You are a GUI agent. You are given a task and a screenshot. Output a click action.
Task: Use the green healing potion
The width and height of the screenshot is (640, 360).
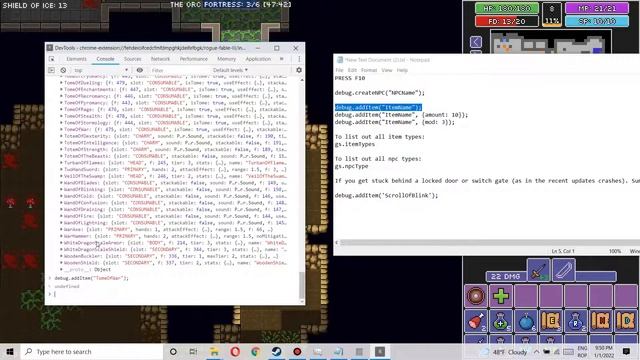click(501, 321)
